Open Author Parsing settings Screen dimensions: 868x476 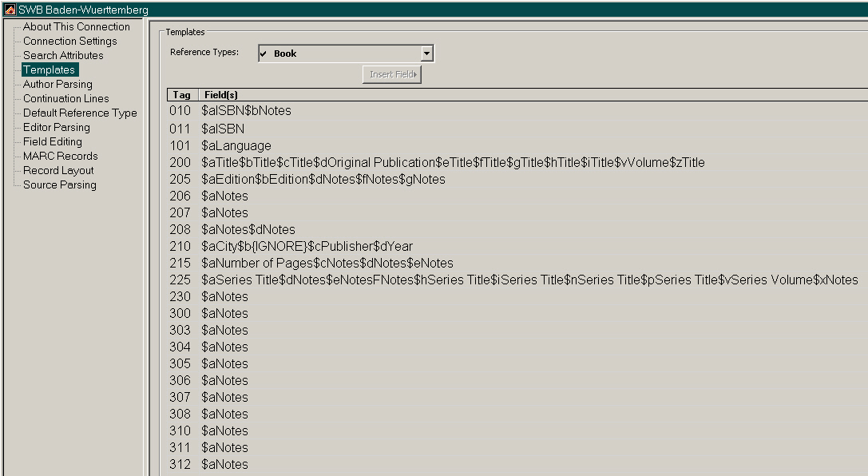pos(57,84)
